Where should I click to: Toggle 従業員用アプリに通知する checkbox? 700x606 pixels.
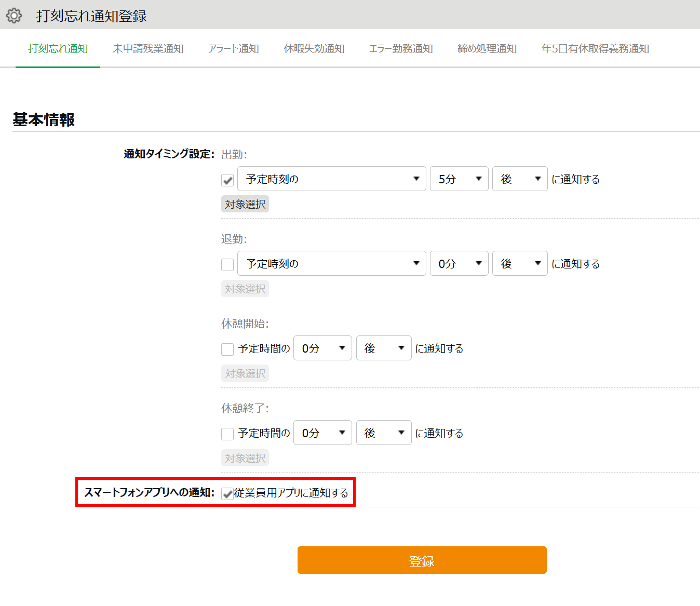[227, 494]
